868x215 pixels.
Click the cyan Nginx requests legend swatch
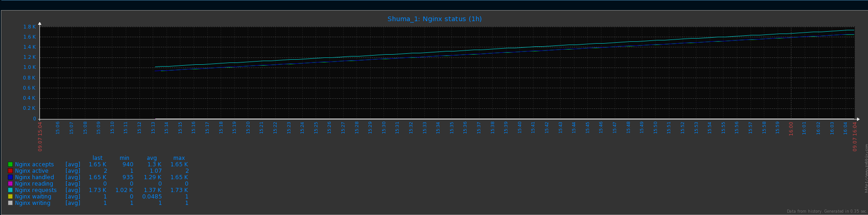point(10,190)
